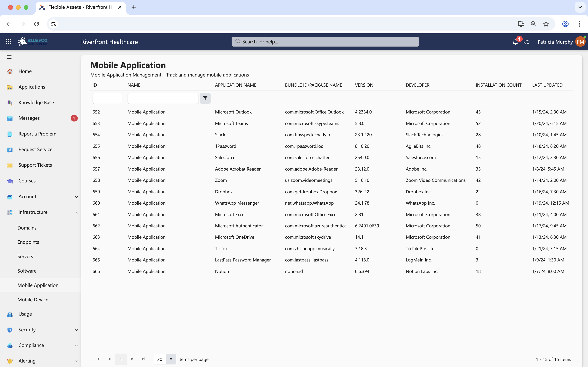
Task: Click the PM user avatar
Action: [x=580, y=42]
